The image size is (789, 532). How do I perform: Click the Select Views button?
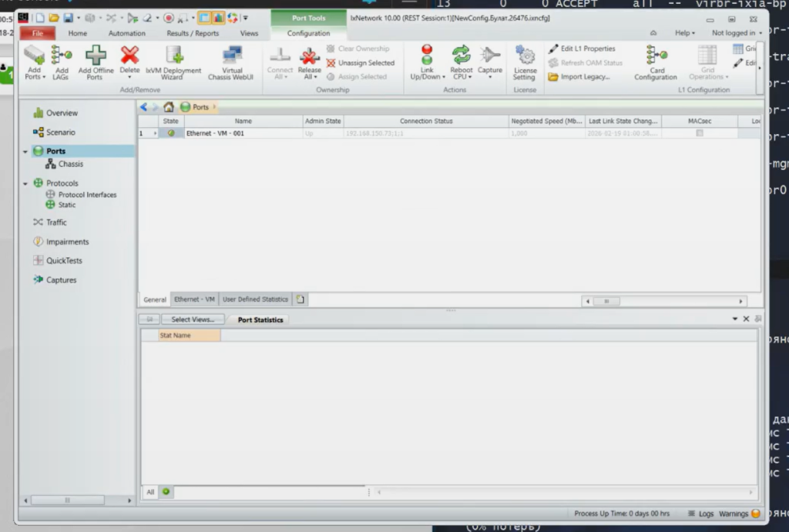(193, 319)
